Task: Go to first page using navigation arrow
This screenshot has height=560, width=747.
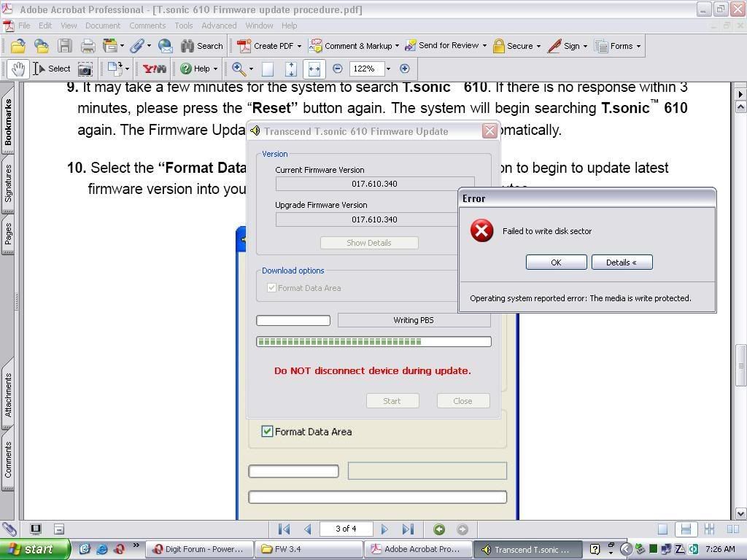Action: point(284,529)
